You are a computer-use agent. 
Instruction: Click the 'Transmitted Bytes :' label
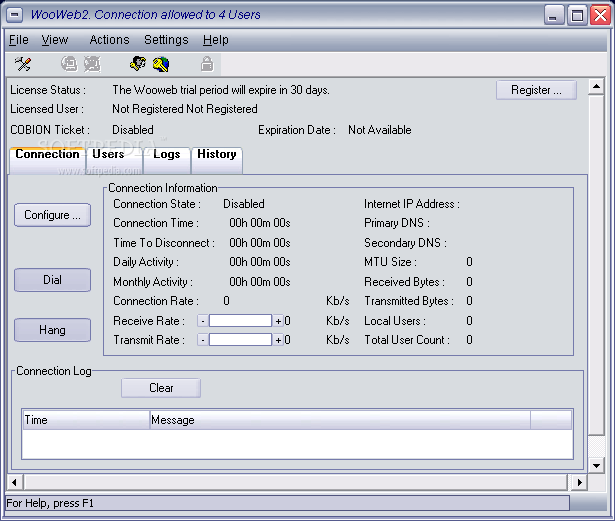click(x=409, y=301)
